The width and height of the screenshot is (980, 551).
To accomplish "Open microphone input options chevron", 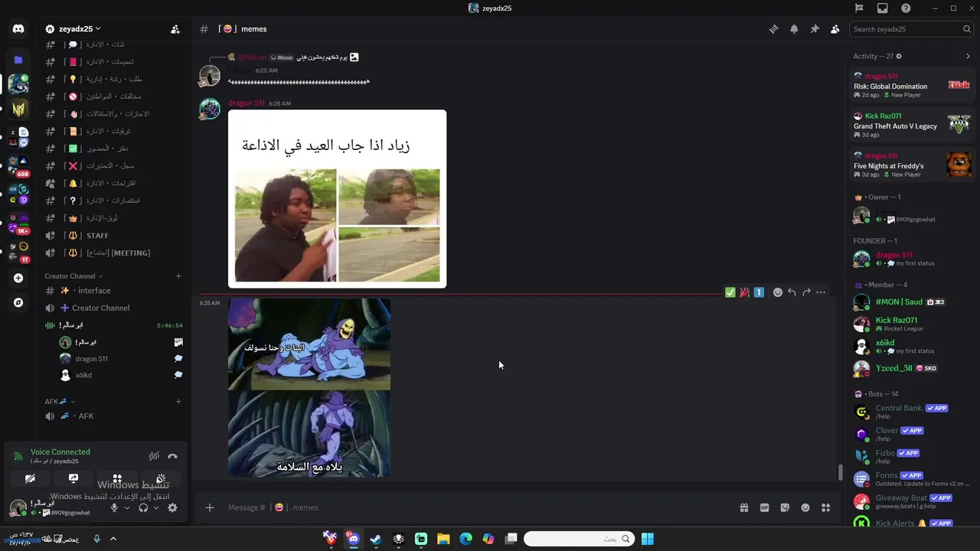I will (x=126, y=507).
